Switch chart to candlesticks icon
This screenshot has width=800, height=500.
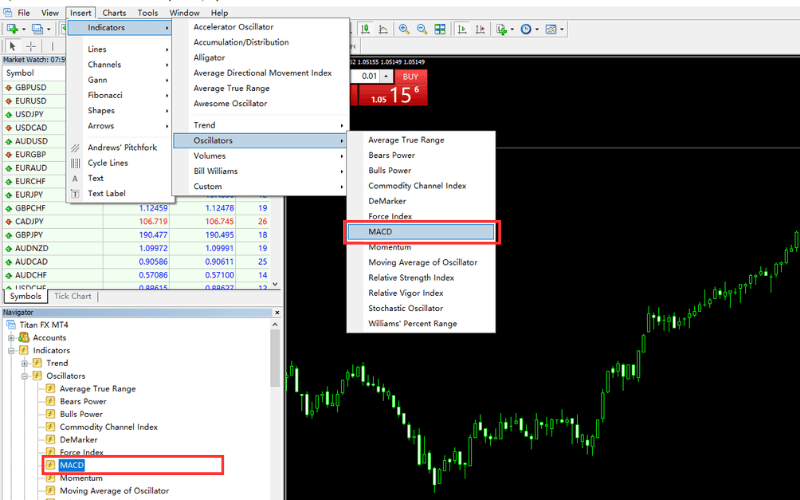[x=365, y=29]
